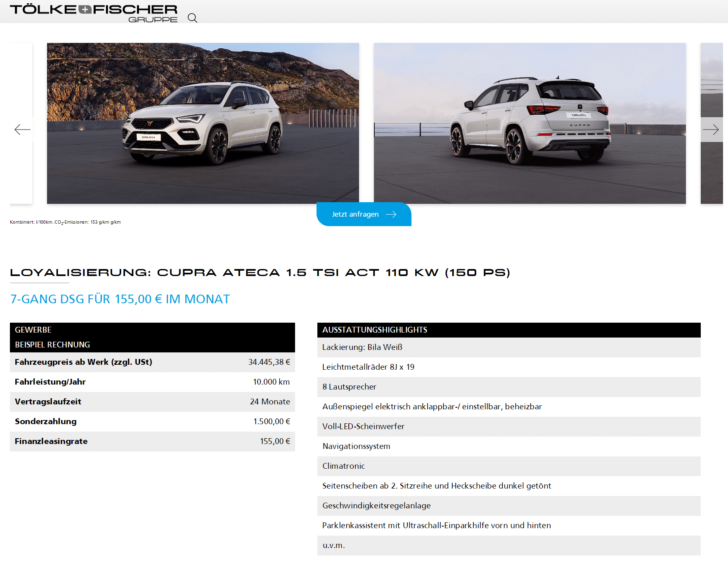Click the Sonderzahlung row label

[x=46, y=421]
